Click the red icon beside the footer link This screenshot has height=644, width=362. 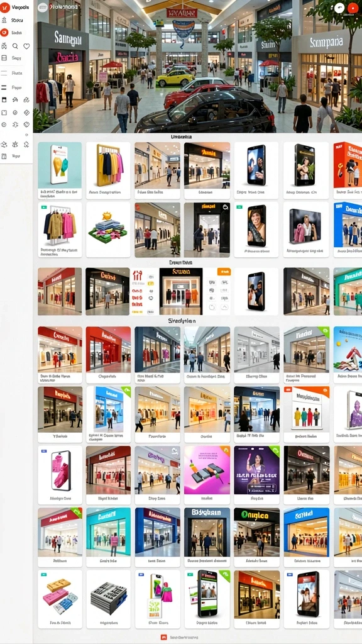click(x=164, y=637)
